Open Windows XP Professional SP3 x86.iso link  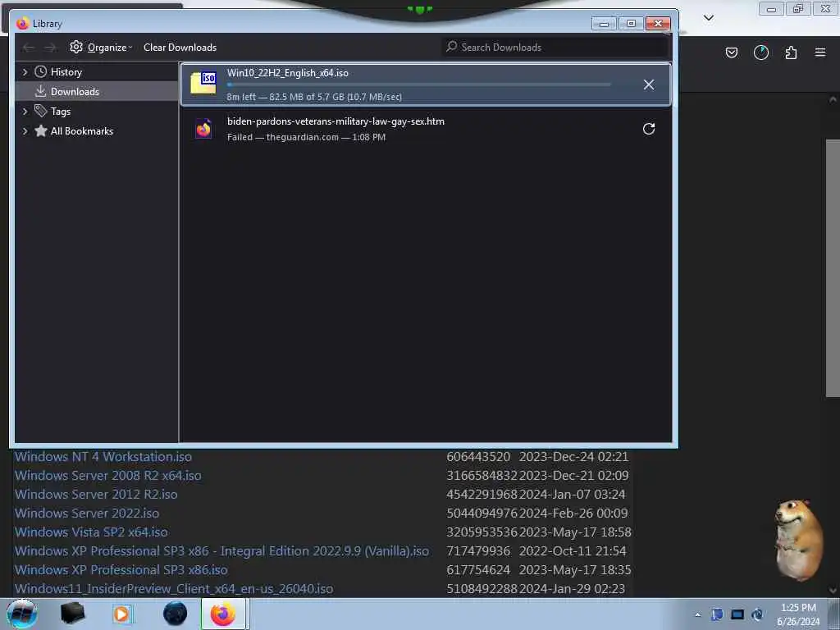click(121, 569)
